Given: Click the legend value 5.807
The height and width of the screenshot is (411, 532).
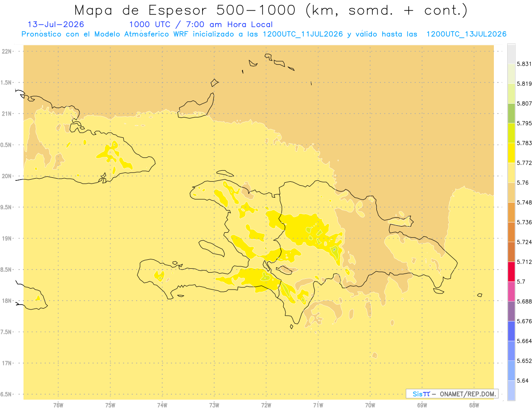Looking at the screenshot, I should coord(524,103).
